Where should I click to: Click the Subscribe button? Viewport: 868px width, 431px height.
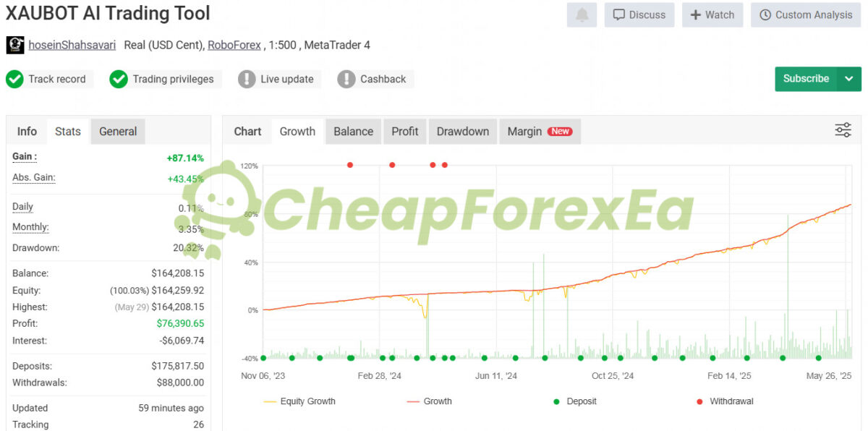[x=806, y=79]
